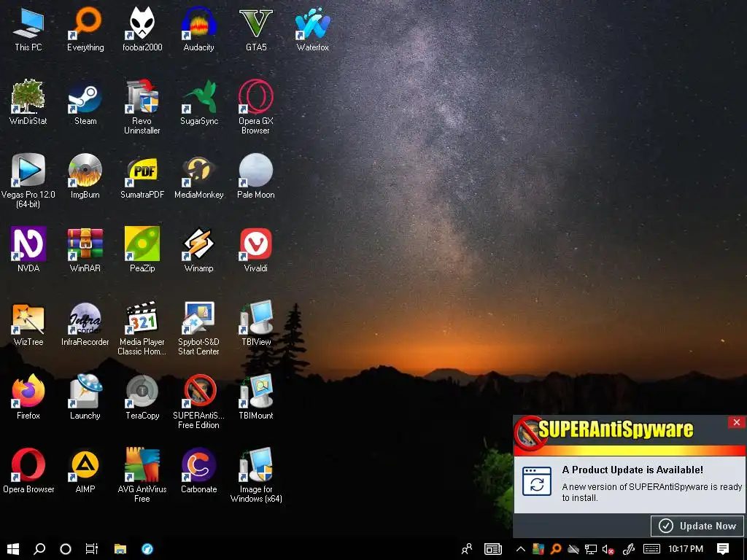Viewport: 747px width, 560px height.
Task: Select the TBIMount desktop shortcut
Action: pos(256,397)
